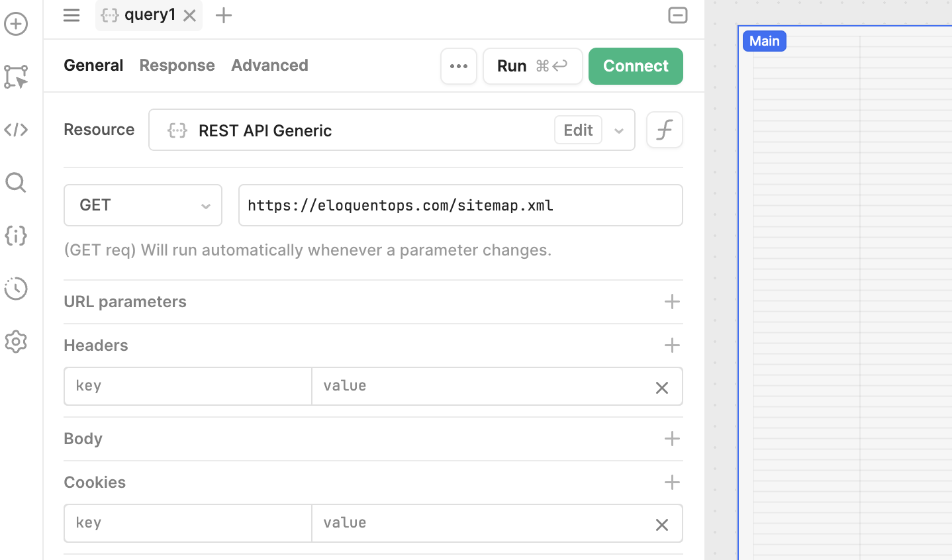
Task: Open the GET method dropdown
Action: (143, 205)
